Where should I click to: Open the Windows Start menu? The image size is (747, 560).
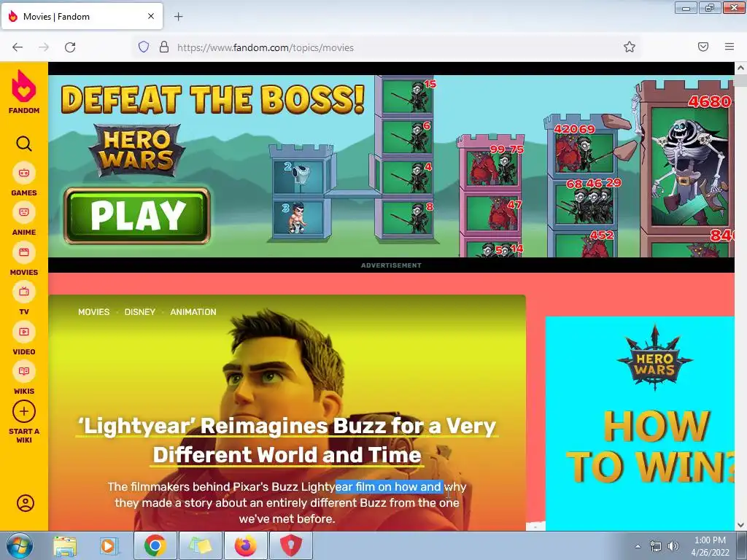point(19,546)
